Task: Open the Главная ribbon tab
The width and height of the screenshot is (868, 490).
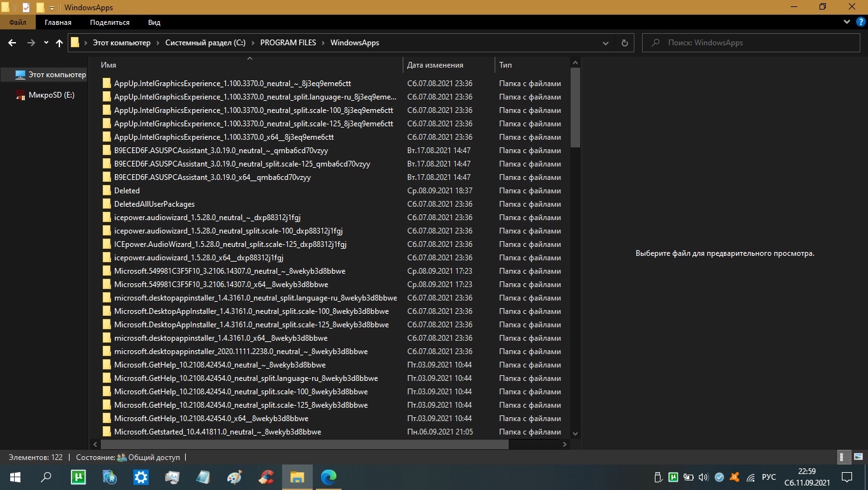Action: coord(58,22)
